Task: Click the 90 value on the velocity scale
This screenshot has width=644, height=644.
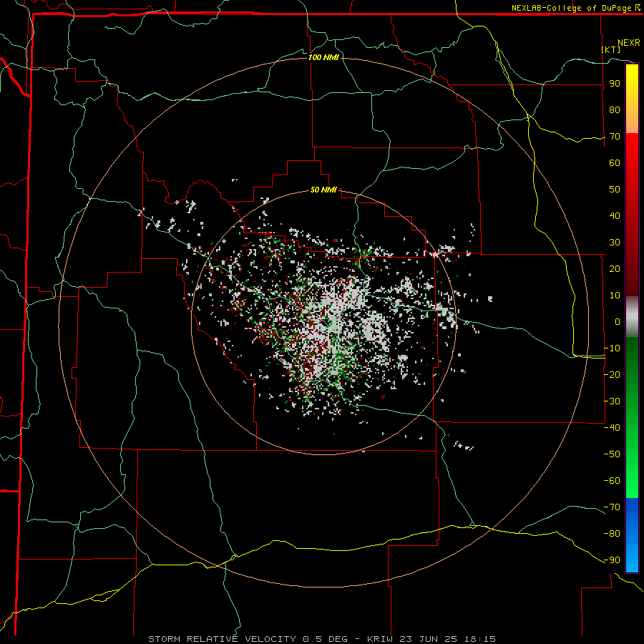Action: tap(615, 84)
